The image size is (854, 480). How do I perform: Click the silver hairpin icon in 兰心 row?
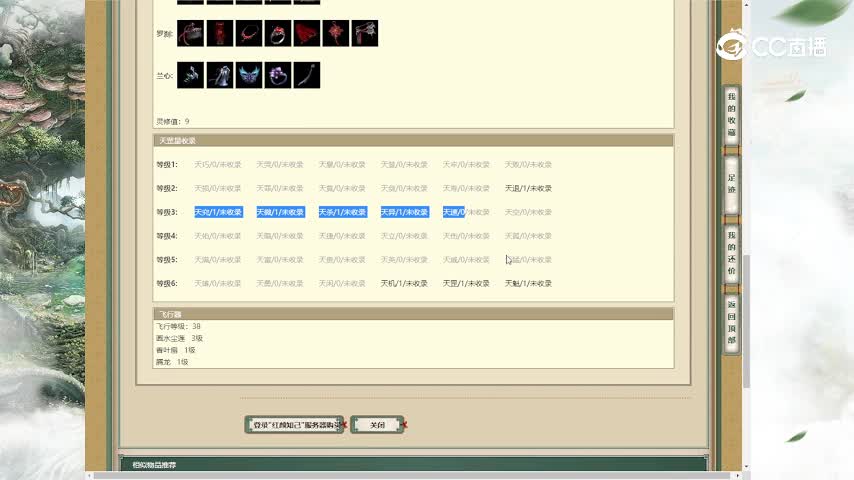tap(307, 75)
